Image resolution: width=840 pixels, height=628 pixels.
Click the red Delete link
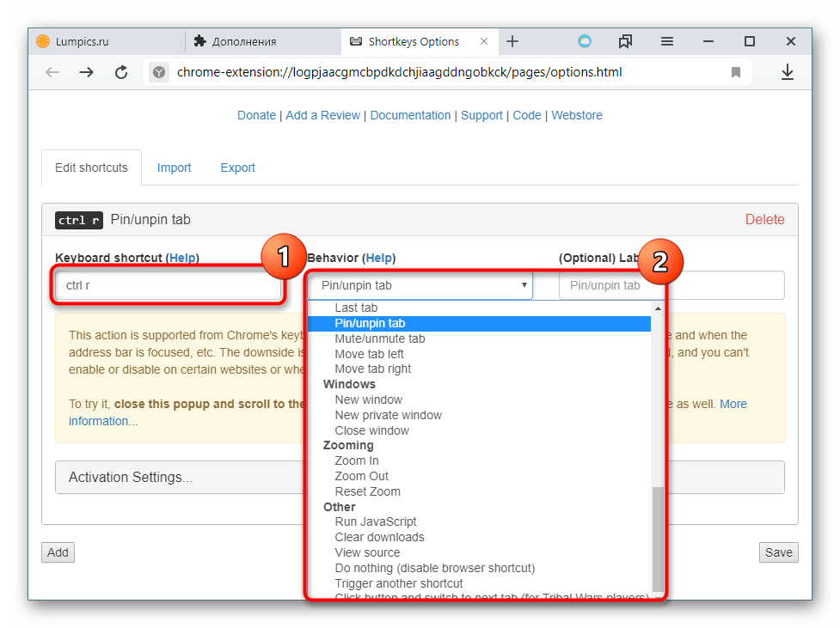[764, 220]
